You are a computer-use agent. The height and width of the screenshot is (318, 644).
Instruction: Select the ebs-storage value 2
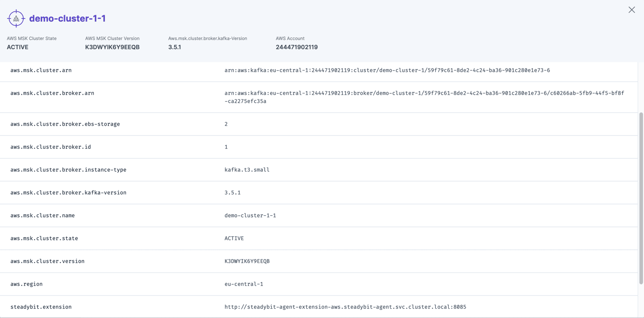coord(226,124)
